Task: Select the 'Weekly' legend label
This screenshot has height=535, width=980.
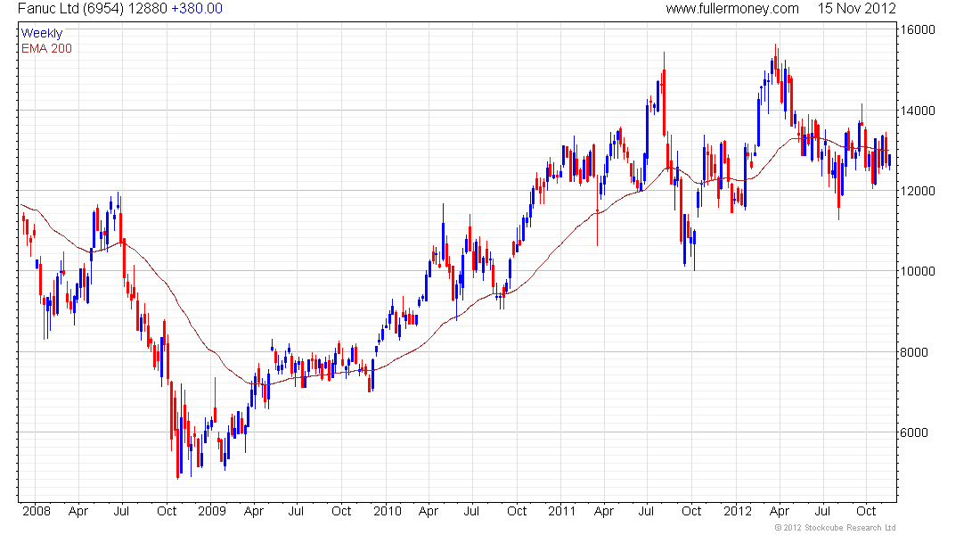Action: coord(42,33)
